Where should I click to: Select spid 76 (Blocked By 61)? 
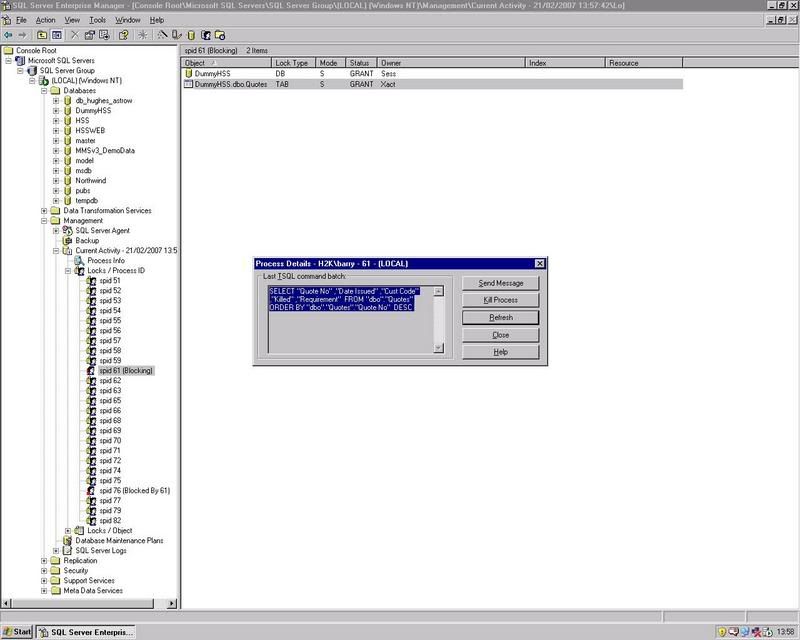[135, 490]
